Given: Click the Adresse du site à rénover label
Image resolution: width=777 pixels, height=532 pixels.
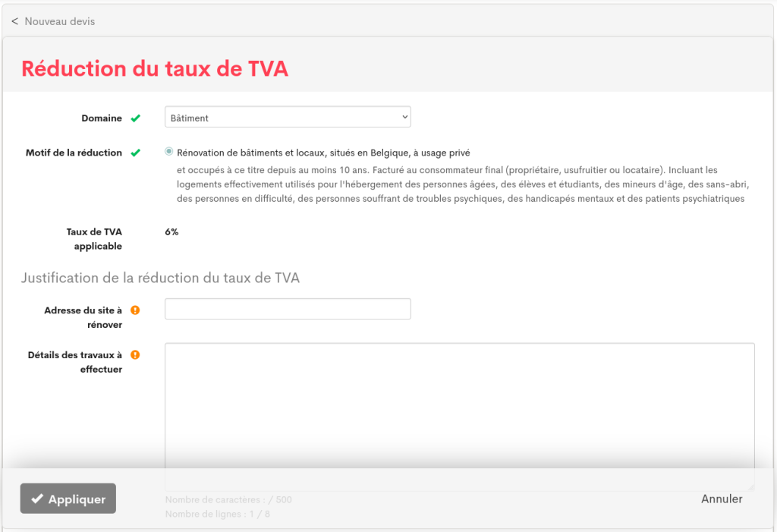Looking at the screenshot, I should pos(83,317).
